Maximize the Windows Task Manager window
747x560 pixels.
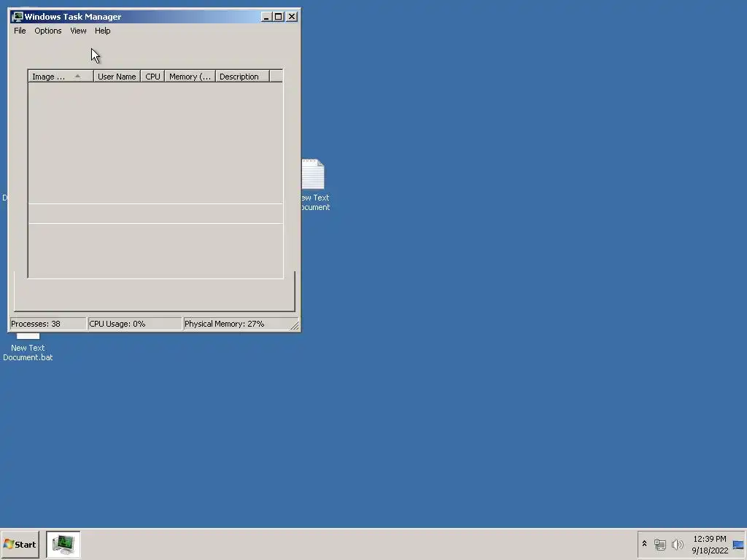[279, 17]
